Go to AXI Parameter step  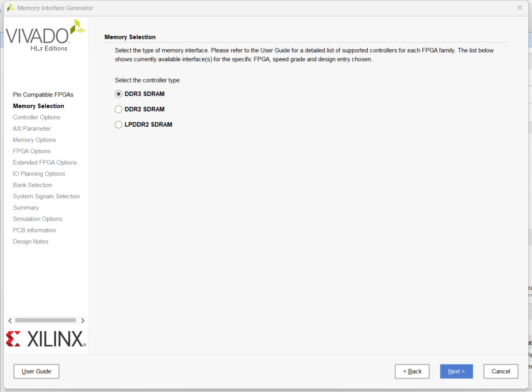pyautogui.click(x=32, y=129)
